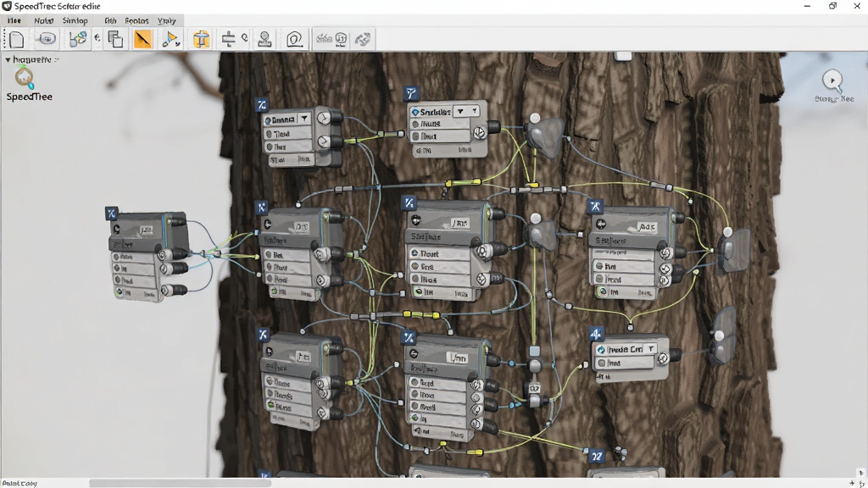Click the blue badge above the Snatslse node

tap(411, 93)
